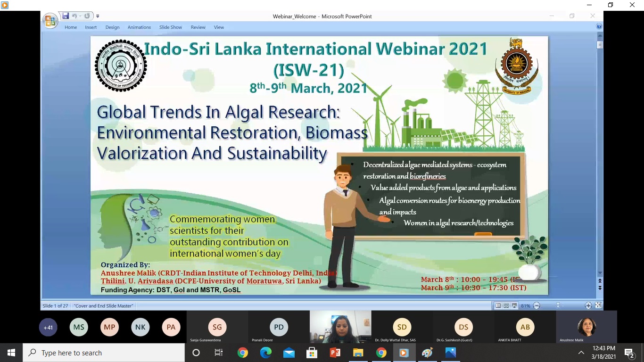Open File Explorer from the taskbar
Screen dimensions: 644x362
pos(358,353)
